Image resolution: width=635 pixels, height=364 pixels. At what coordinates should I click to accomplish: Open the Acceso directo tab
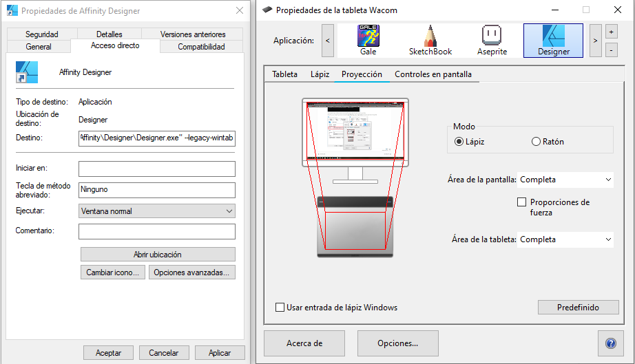pos(115,45)
